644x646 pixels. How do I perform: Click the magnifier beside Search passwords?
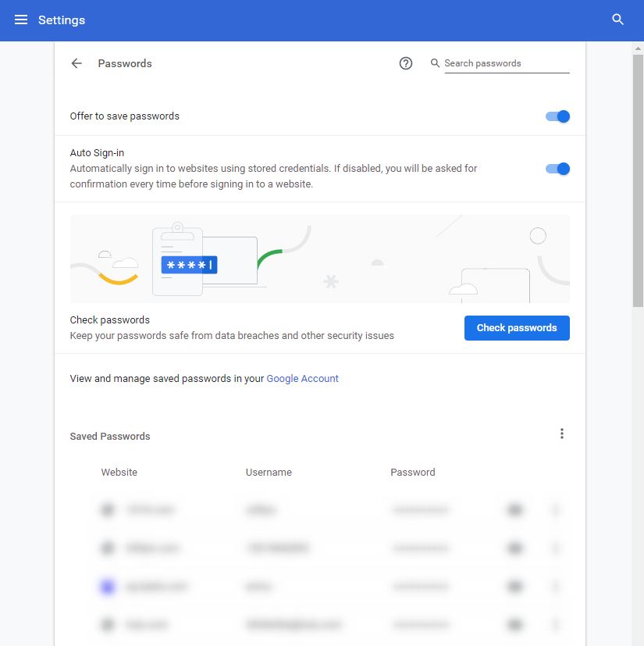[x=435, y=63]
